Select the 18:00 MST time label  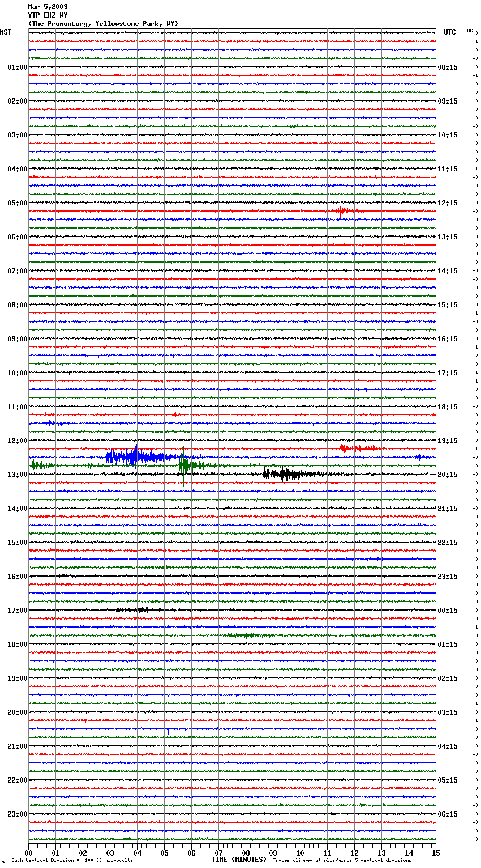pyautogui.click(x=17, y=644)
